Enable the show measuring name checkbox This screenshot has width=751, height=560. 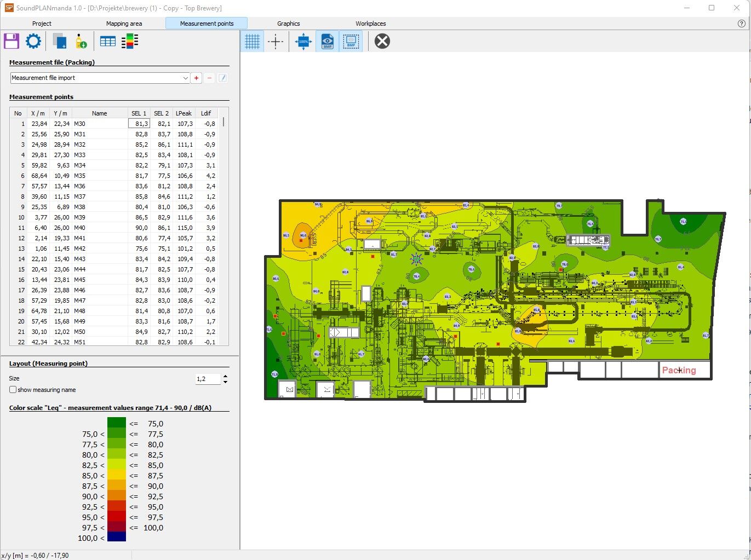point(13,389)
